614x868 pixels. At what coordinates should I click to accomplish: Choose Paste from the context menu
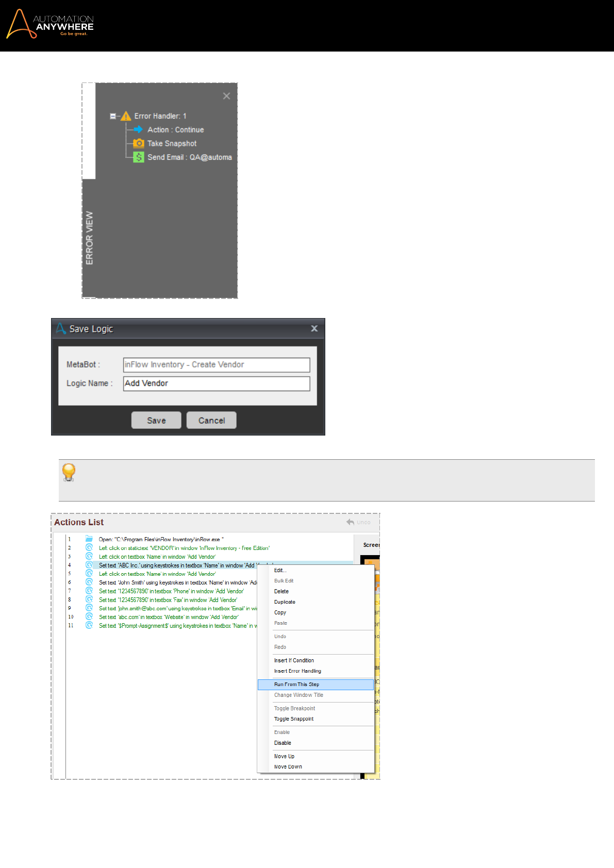316,623
